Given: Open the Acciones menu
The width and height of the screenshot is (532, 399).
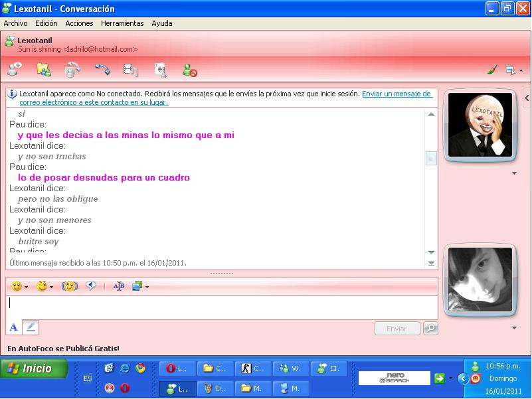Looking at the screenshot, I should click(x=79, y=23).
